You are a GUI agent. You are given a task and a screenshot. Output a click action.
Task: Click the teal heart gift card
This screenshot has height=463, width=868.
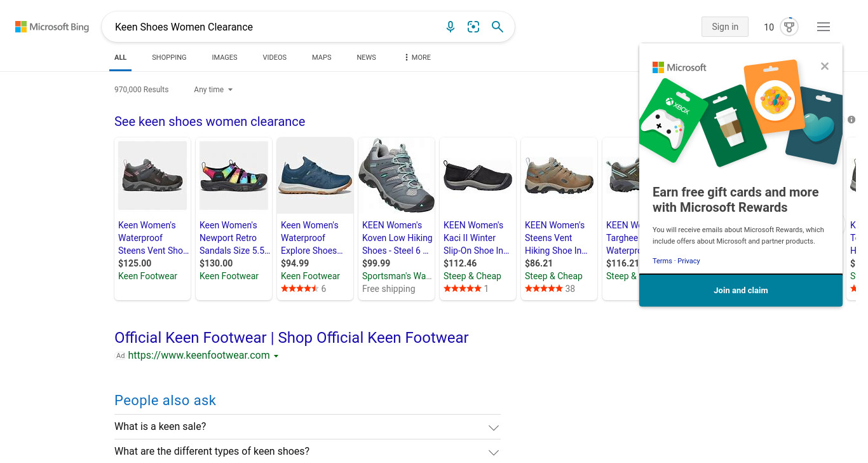[815, 126]
